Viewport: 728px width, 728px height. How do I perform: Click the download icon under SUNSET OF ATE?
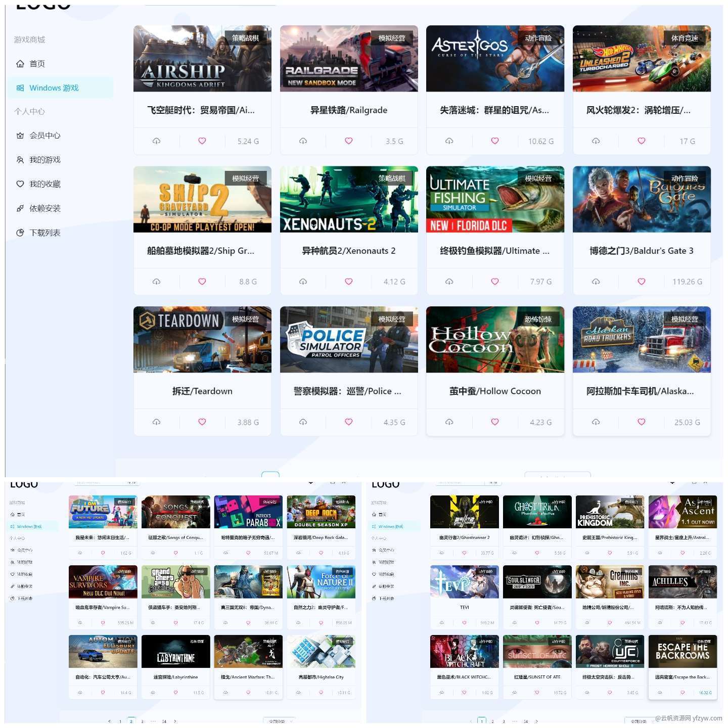pos(514,693)
